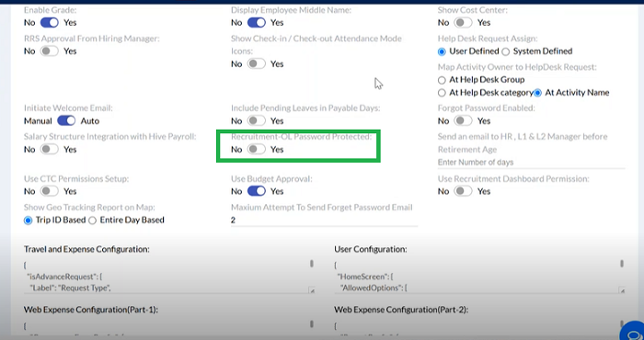
Task: Enable the Show Cost Center switch
Action: [463, 23]
